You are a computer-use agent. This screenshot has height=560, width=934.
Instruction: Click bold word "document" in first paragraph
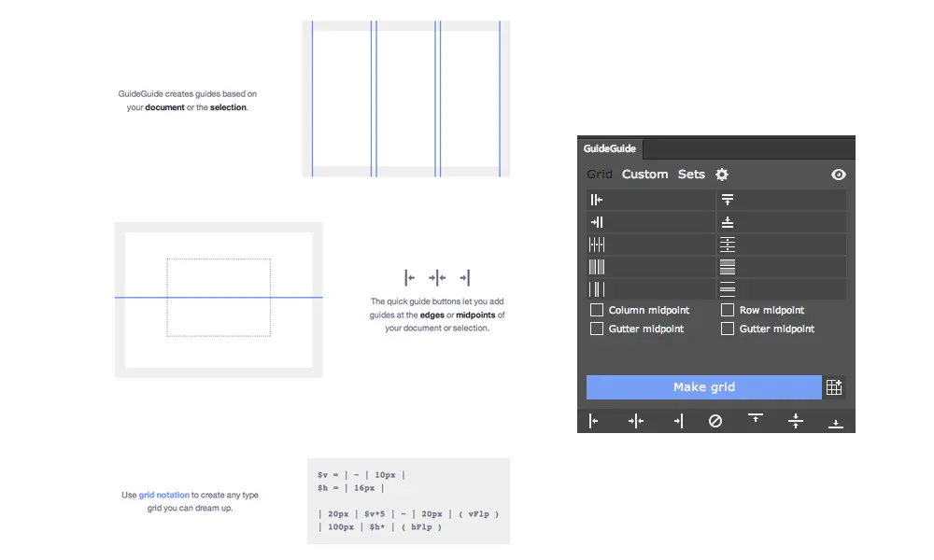coord(165,107)
